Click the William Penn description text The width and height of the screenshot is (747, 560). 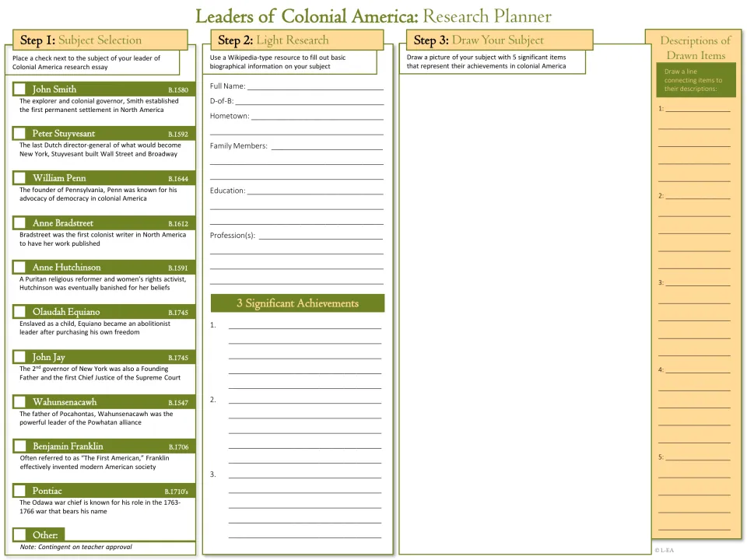(98, 194)
